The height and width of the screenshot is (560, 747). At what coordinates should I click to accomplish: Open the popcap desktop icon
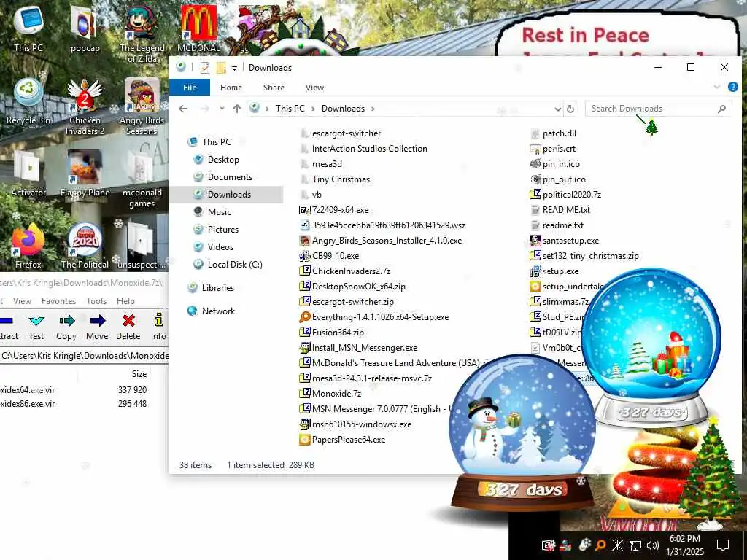coord(85,28)
